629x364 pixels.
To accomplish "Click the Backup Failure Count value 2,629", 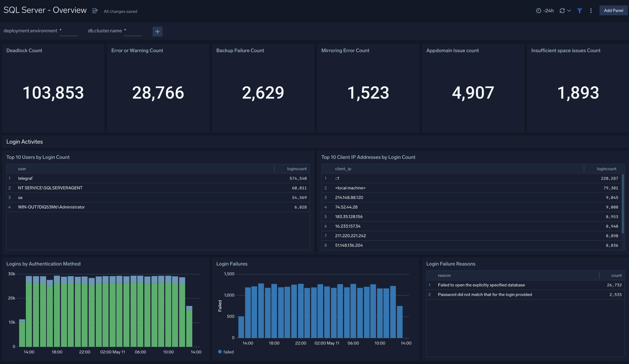I will tap(263, 92).
